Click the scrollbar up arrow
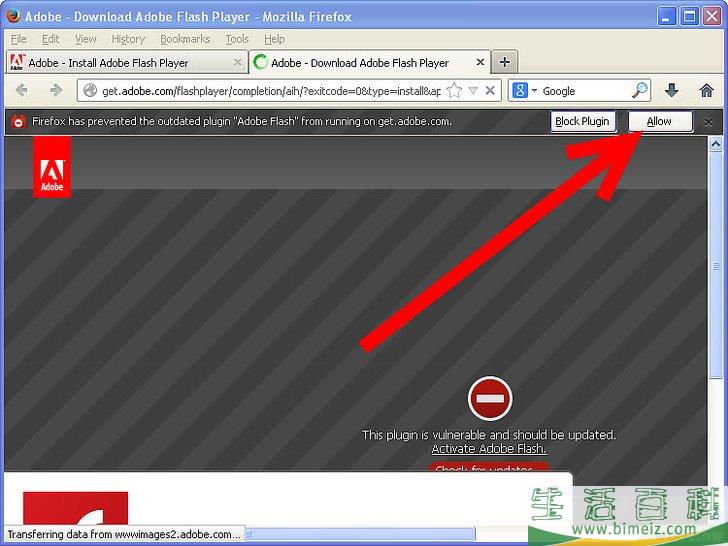The image size is (728, 546). [x=715, y=144]
